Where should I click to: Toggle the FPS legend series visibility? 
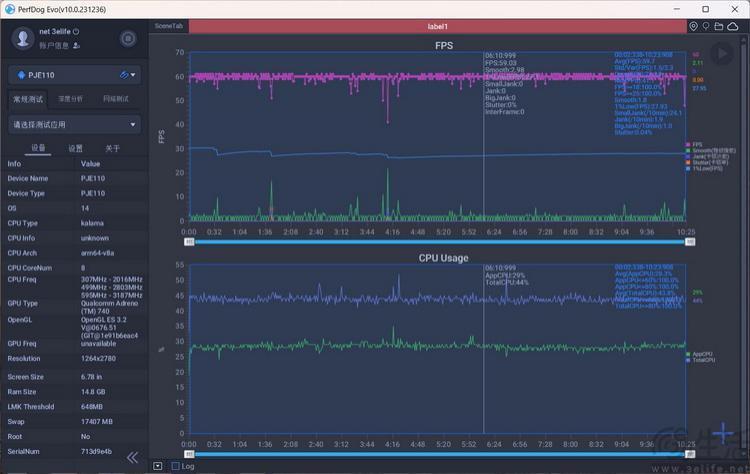click(x=694, y=144)
